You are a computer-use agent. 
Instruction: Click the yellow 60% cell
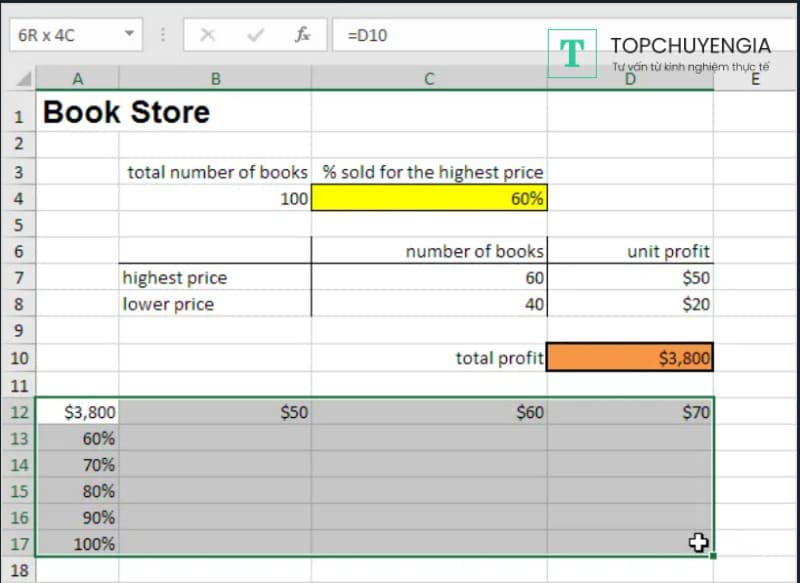click(429, 198)
